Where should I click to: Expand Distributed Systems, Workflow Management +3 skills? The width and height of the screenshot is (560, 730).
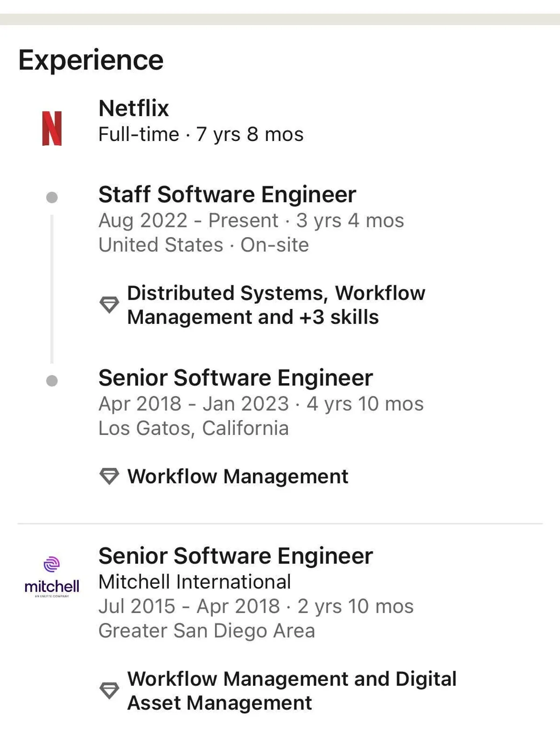click(x=276, y=305)
